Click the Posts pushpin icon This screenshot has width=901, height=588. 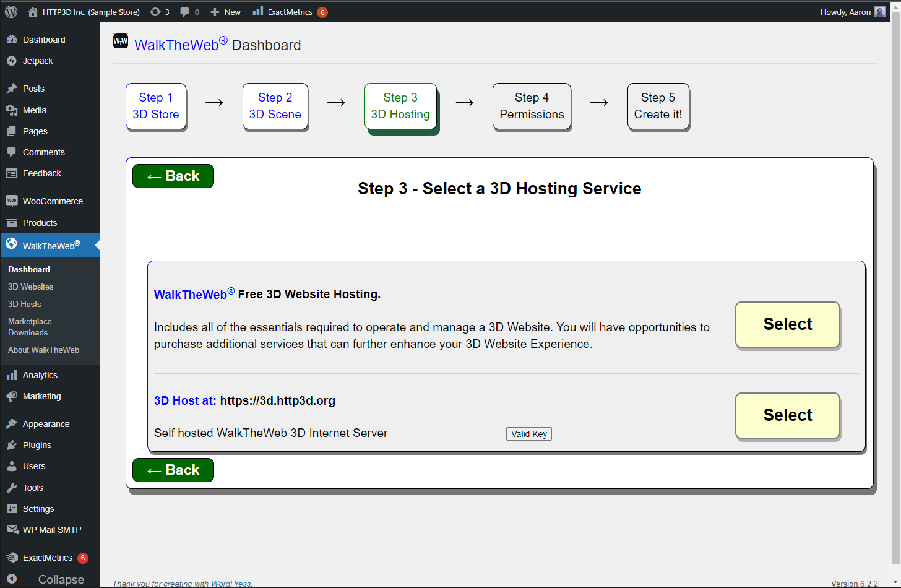pyautogui.click(x=12, y=89)
